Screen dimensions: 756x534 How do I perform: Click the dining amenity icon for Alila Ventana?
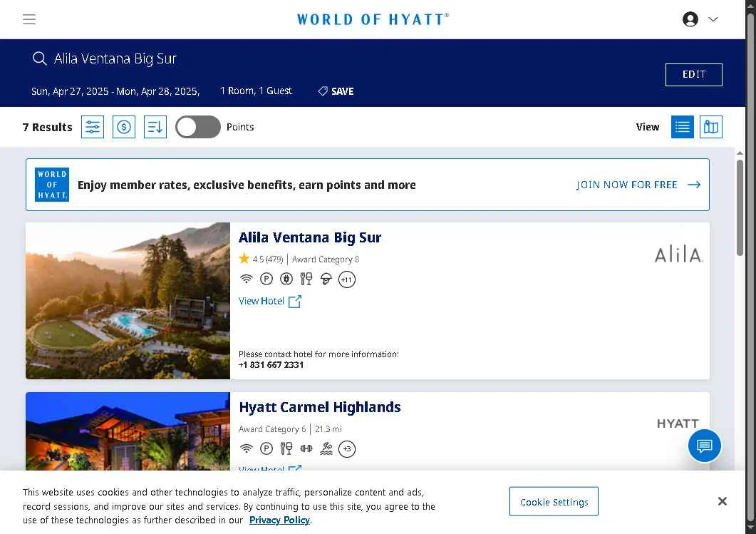click(x=306, y=279)
